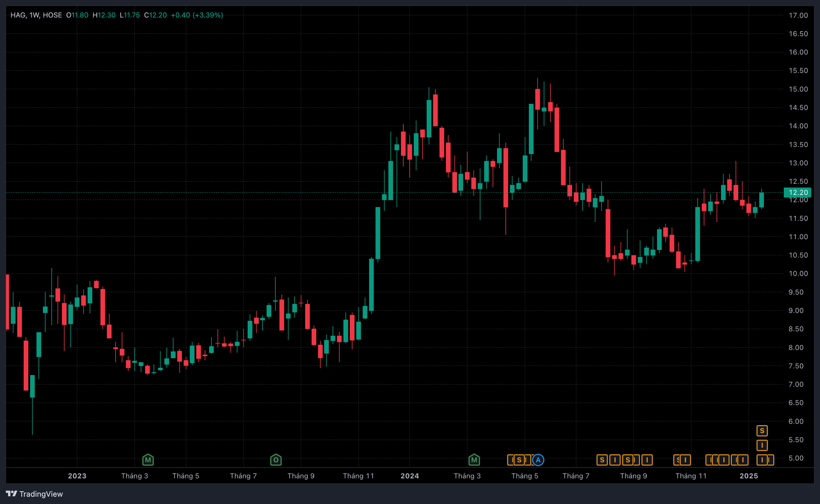Viewport: 820px width, 504px height.
Task: Open the green M marker before Tháng 3 2023
Action: tap(148, 460)
